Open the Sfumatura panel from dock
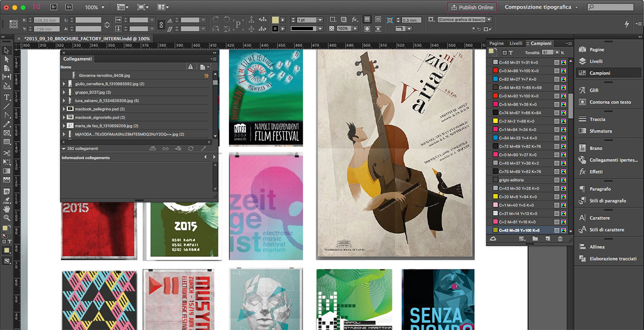This screenshot has height=330, width=644. coord(601,131)
